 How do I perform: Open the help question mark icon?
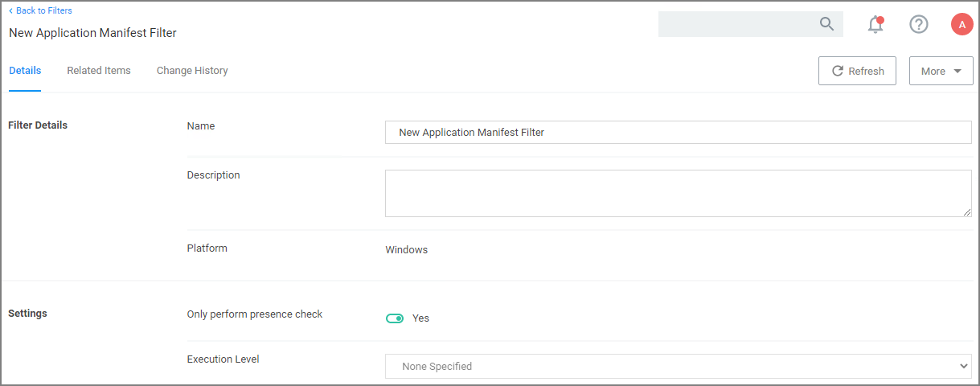coord(918,24)
